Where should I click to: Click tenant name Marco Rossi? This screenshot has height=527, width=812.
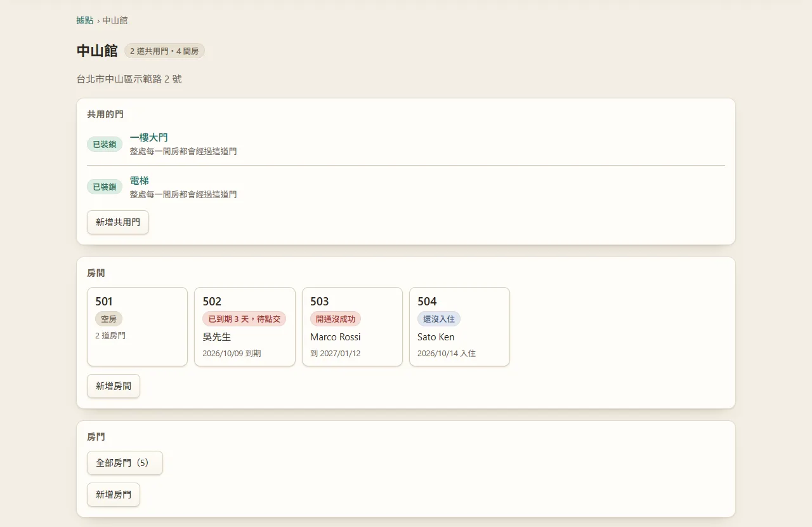(336, 337)
